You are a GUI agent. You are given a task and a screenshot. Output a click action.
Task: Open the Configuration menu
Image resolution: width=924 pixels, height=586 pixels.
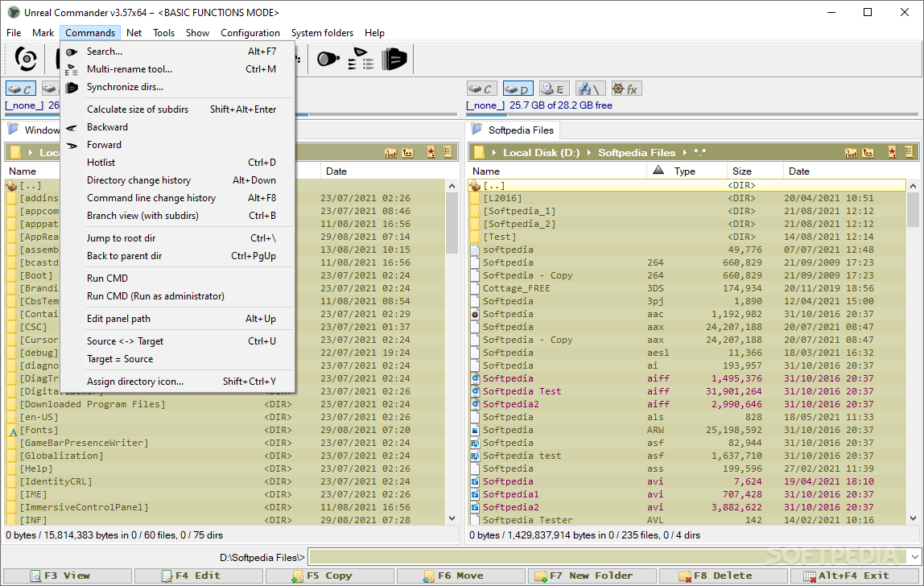(x=250, y=33)
